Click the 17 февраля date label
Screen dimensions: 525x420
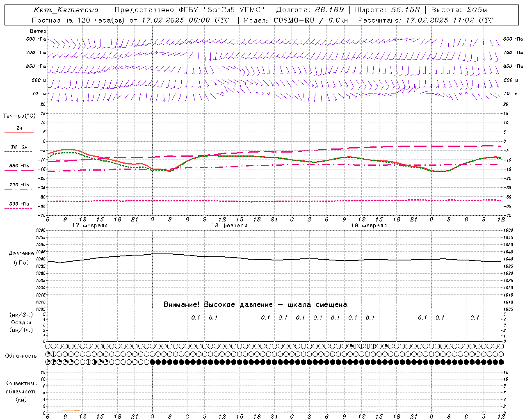tap(90, 226)
